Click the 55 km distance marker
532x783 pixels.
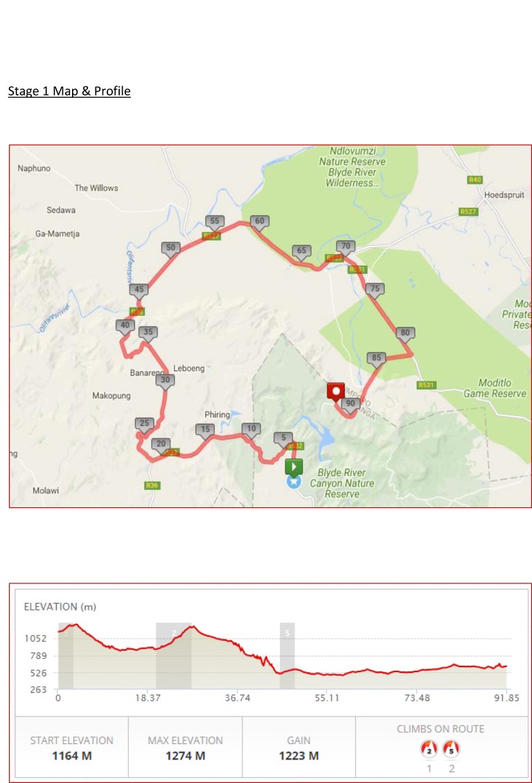pyautogui.click(x=215, y=222)
